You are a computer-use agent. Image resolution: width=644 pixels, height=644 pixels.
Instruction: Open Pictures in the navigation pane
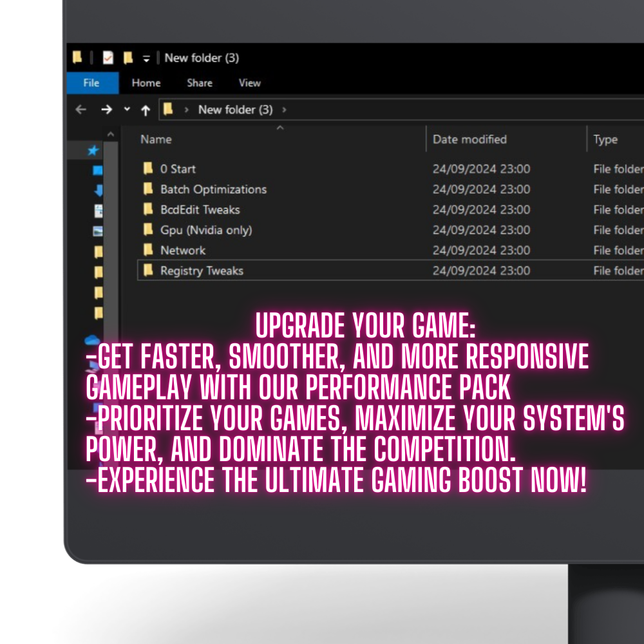(x=98, y=231)
